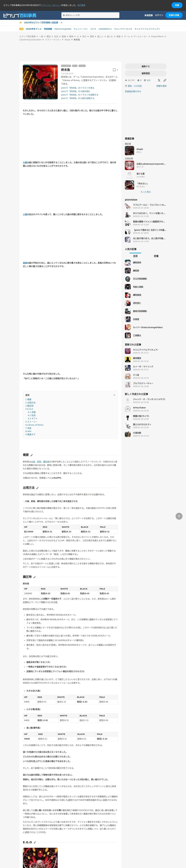
Task: Open the AIYouTuber article icon
Action: click(128, 409)
